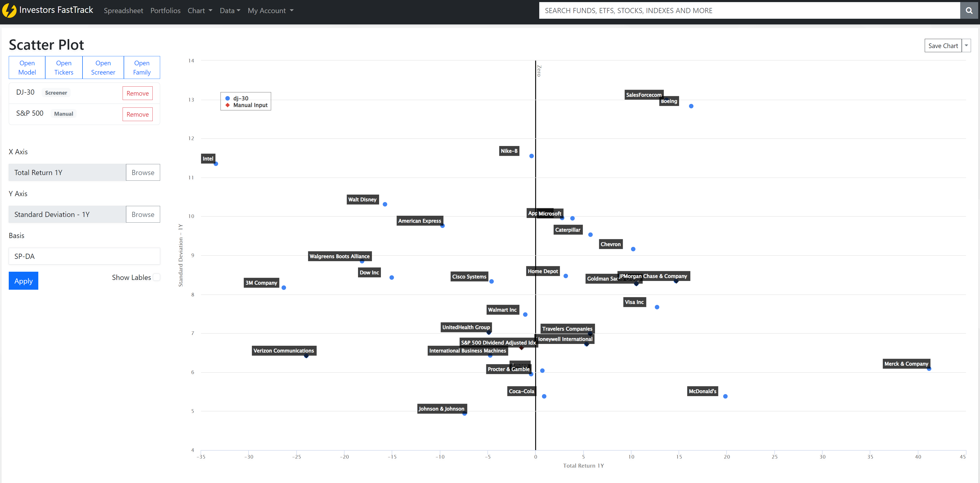This screenshot has width=980, height=483.
Task: Remove the DJ-30 screener entry
Action: (x=137, y=93)
